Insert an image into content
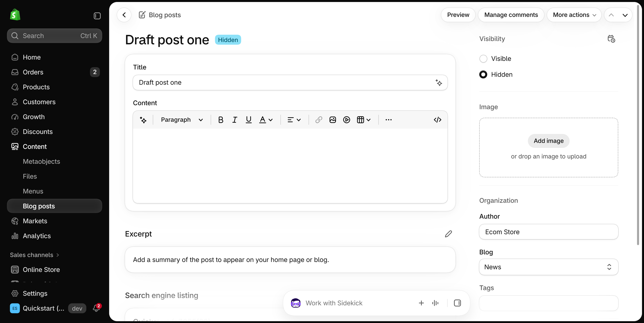The height and width of the screenshot is (323, 644). pos(332,120)
